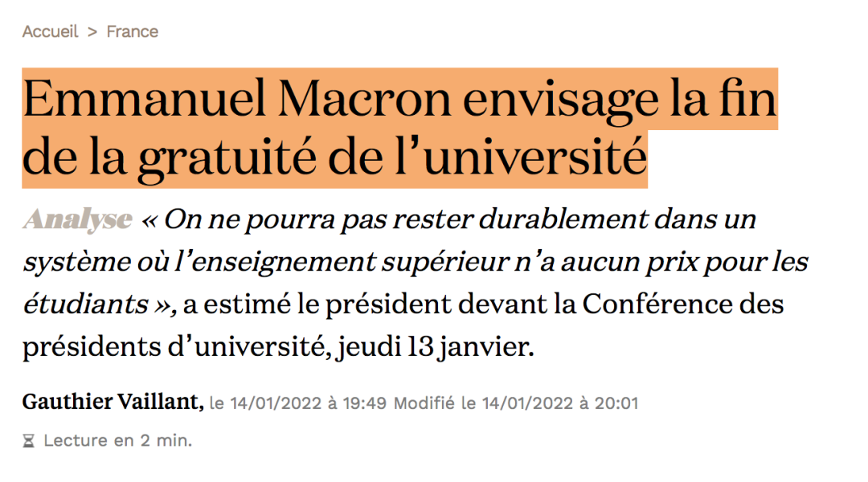The image size is (868, 482).
Task: Open author Gauthier Vaillant's page
Action: click(113, 402)
